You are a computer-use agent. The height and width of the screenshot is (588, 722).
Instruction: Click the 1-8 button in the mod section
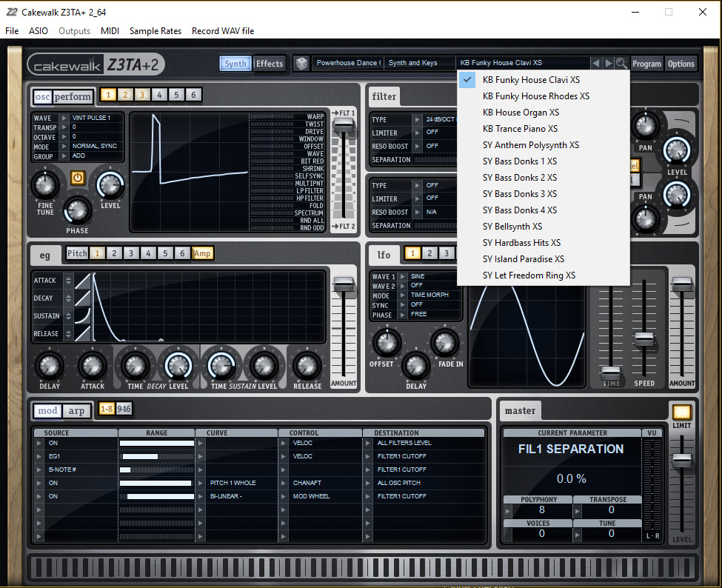107,410
